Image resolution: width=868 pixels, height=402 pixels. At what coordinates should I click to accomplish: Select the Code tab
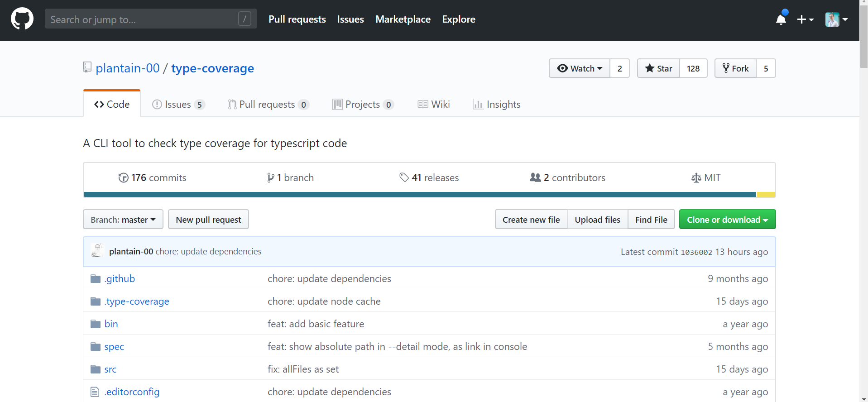pyautogui.click(x=112, y=104)
